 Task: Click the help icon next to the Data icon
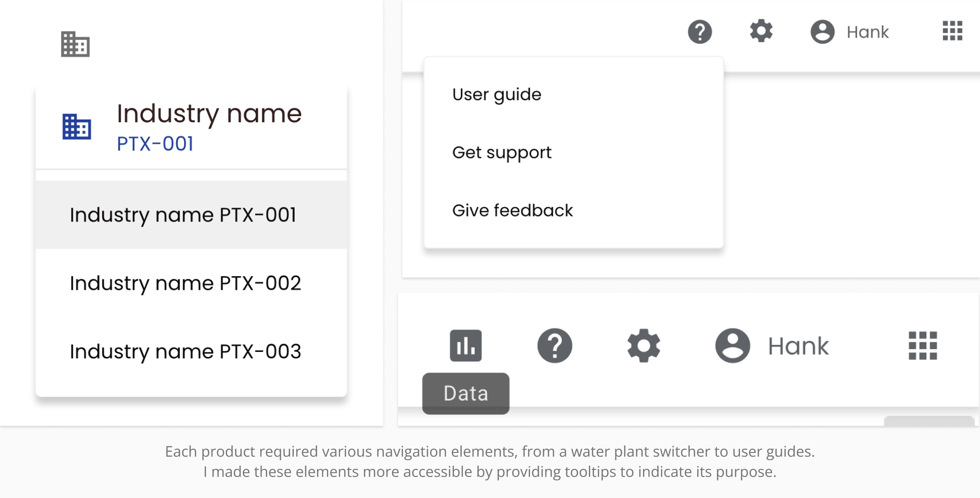point(554,345)
